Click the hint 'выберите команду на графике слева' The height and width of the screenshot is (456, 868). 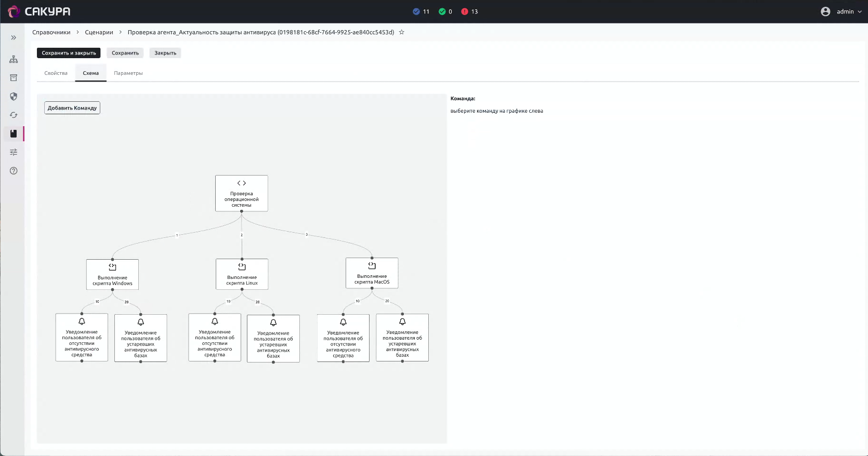497,111
